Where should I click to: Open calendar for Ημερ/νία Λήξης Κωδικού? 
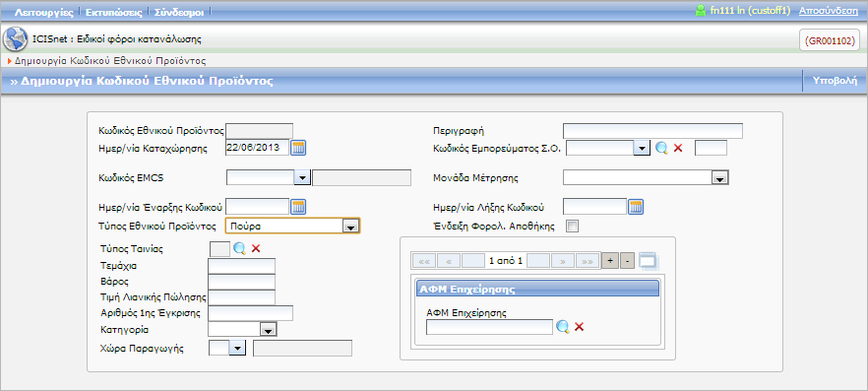[x=636, y=207]
